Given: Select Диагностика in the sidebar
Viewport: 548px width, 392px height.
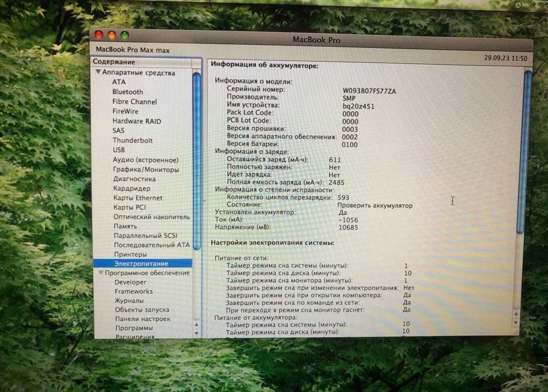Looking at the screenshot, I should [134, 179].
